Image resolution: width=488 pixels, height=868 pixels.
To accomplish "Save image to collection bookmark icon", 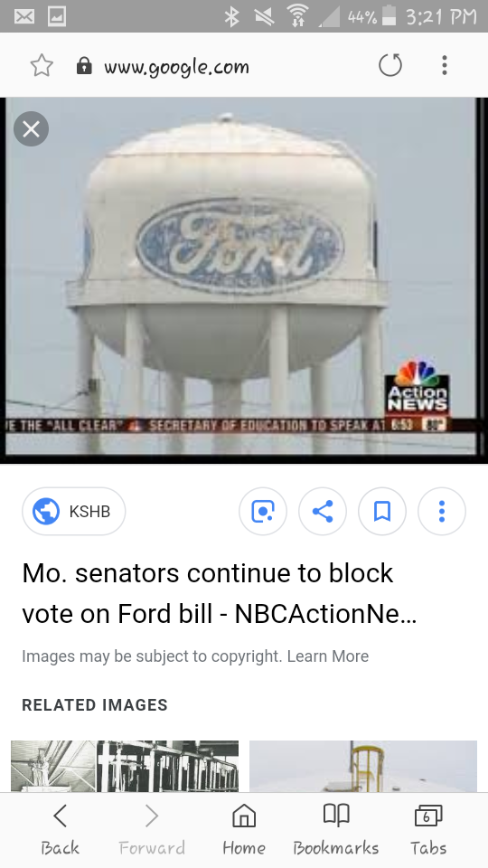I will (x=382, y=512).
